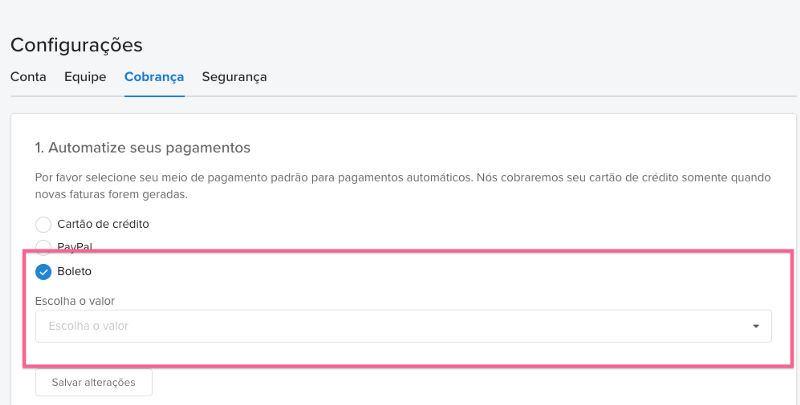Viewport: 800px width, 405px height.
Task: Click the Cartão de crédito label text
Action: click(x=103, y=224)
